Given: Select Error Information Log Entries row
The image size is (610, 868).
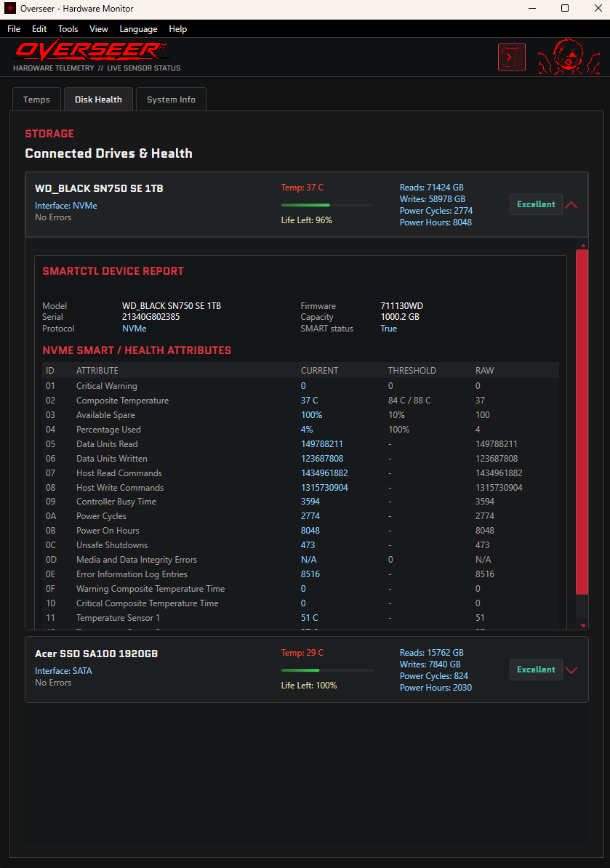Looking at the screenshot, I should pyautogui.click(x=300, y=574).
